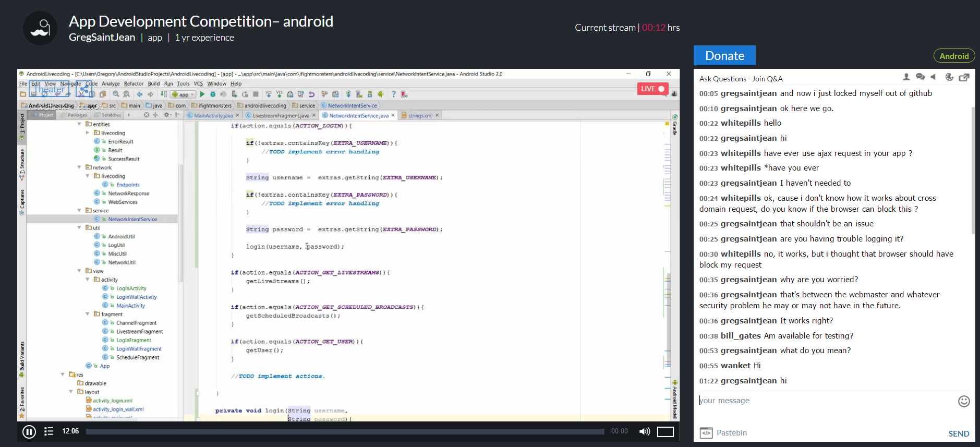
Task: Pause the live stream video
Action: [x=29, y=431]
